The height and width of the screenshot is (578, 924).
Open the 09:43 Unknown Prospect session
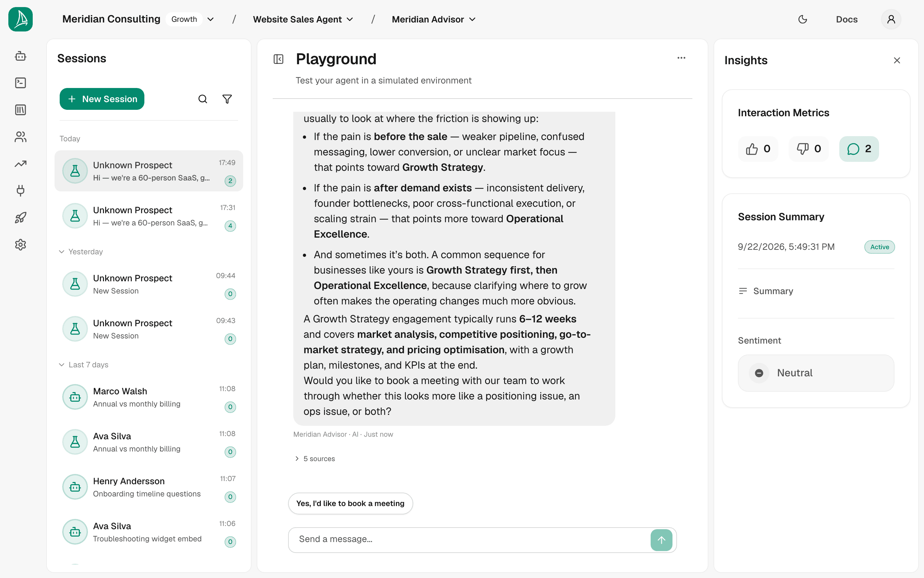coord(149,329)
